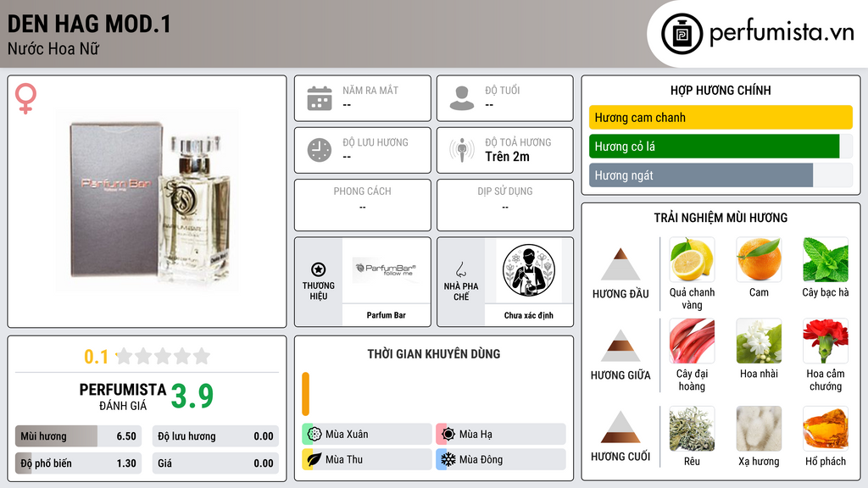Select the Xạ hương musk image
The image size is (868, 488).
pos(759,429)
